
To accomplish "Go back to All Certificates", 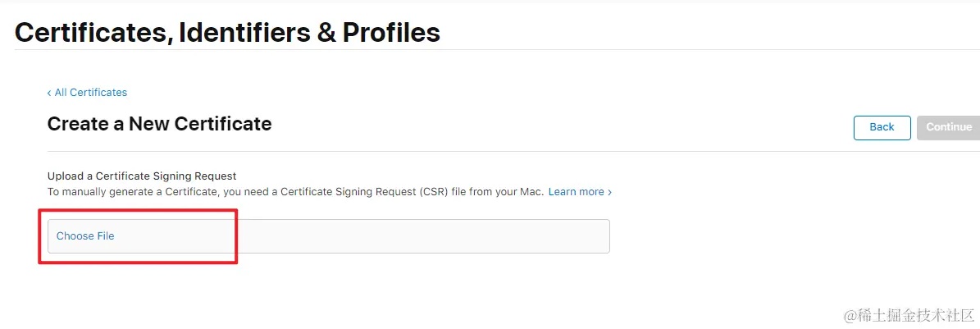I will pos(90,93).
